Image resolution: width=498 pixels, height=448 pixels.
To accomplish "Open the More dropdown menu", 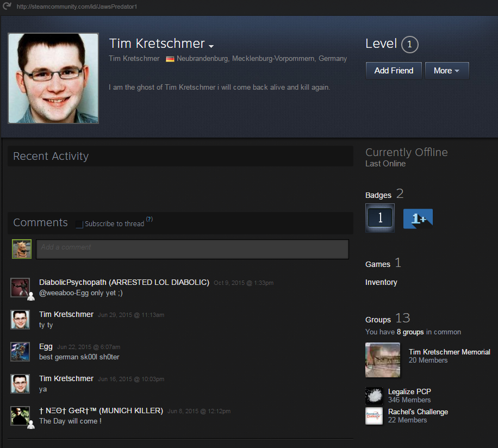I will [x=447, y=71].
